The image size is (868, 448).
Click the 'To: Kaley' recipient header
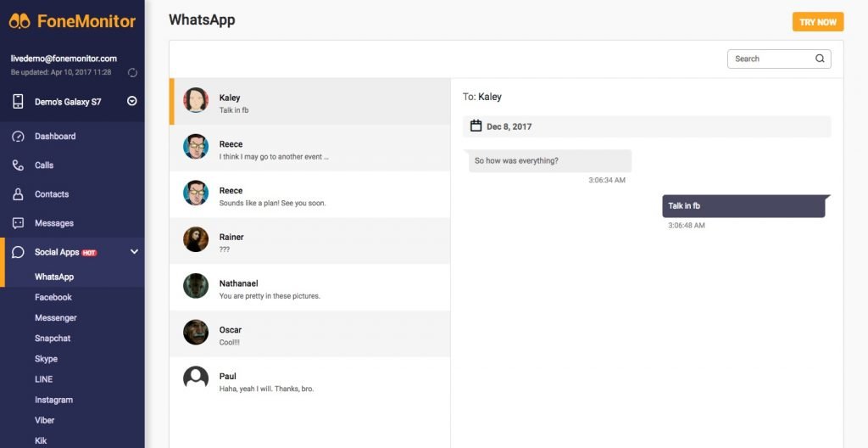pos(482,97)
